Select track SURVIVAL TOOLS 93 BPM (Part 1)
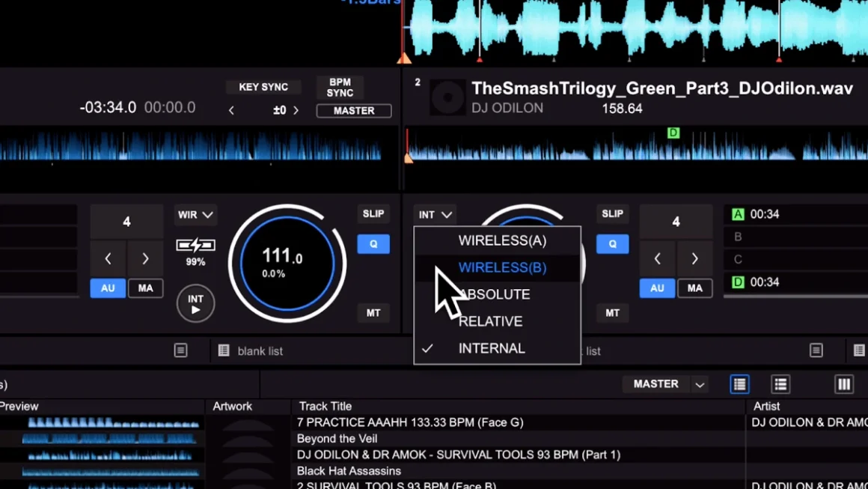The height and width of the screenshot is (489, 868). (459, 455)
